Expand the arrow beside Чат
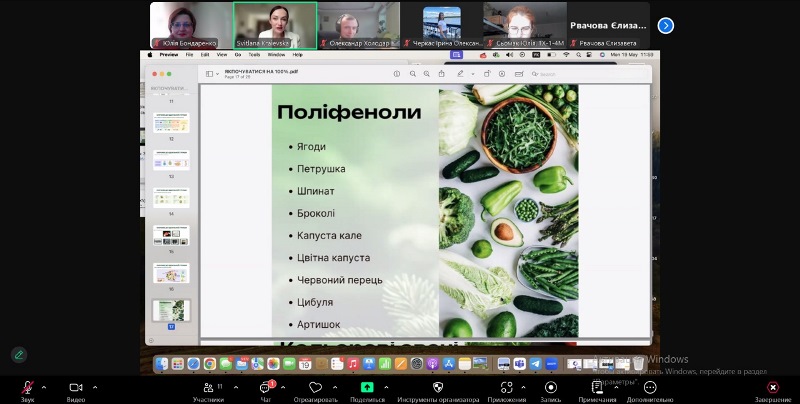This screenshot has width=800, height=404. 283,388
